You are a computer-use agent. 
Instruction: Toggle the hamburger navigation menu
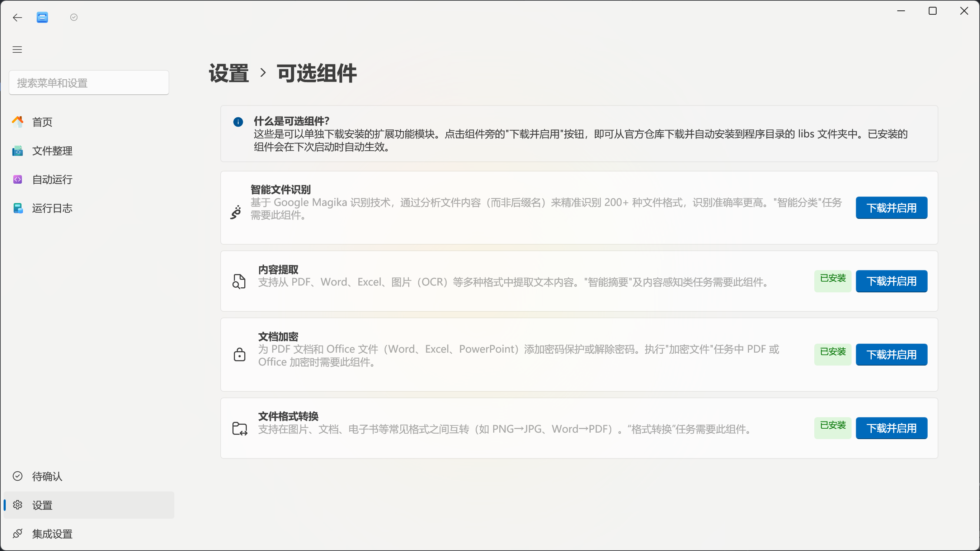click(17, 50)
